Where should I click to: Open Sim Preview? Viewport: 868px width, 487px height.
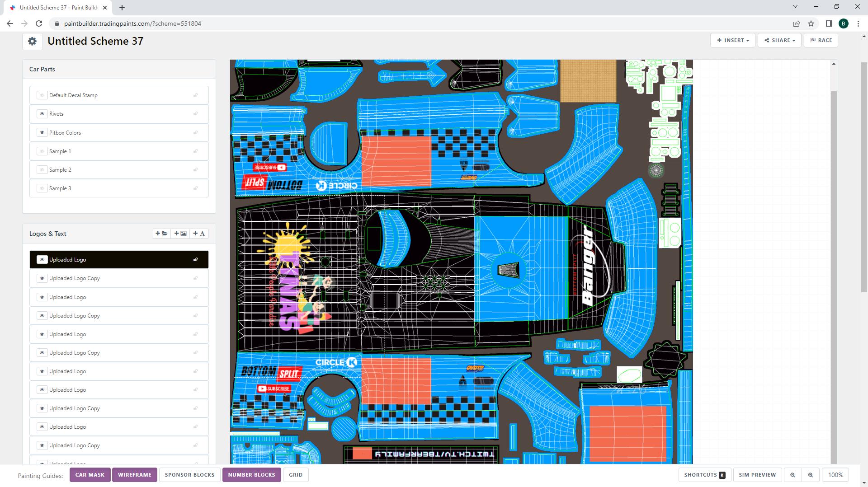(x=757, y=475)
